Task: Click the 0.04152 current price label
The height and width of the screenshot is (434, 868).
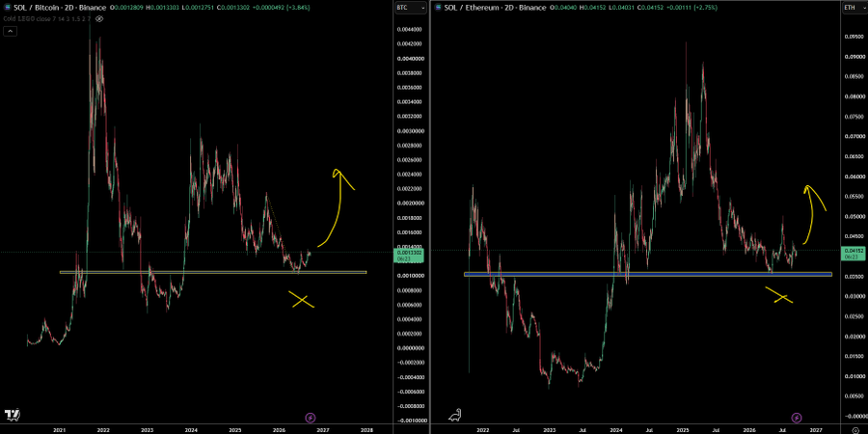Action: pyautogui.click(x=853, y=254)
